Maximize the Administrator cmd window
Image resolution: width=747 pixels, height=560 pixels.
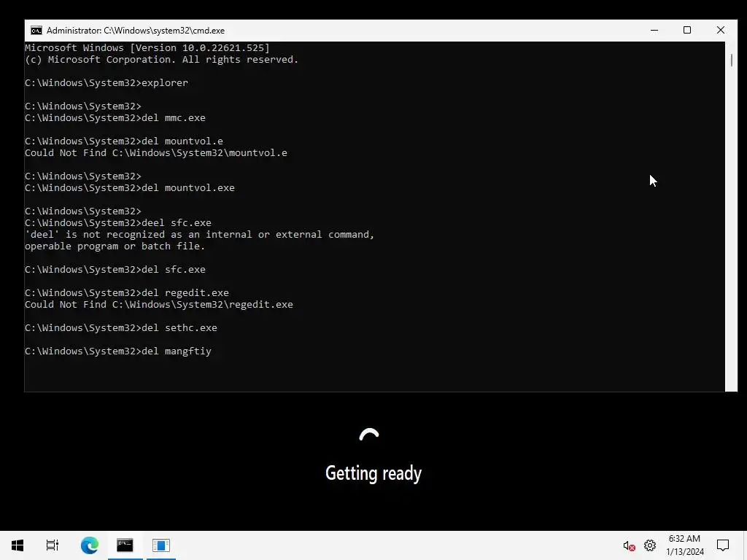pyautogui.click(x=687, y=30)
